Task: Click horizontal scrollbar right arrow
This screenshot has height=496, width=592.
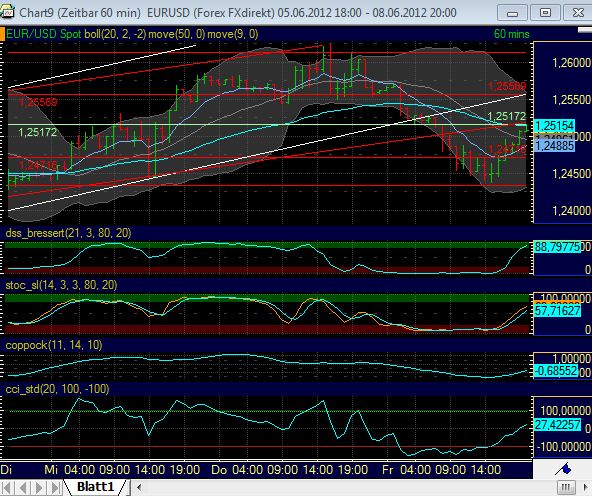Action: pos(585,487)
